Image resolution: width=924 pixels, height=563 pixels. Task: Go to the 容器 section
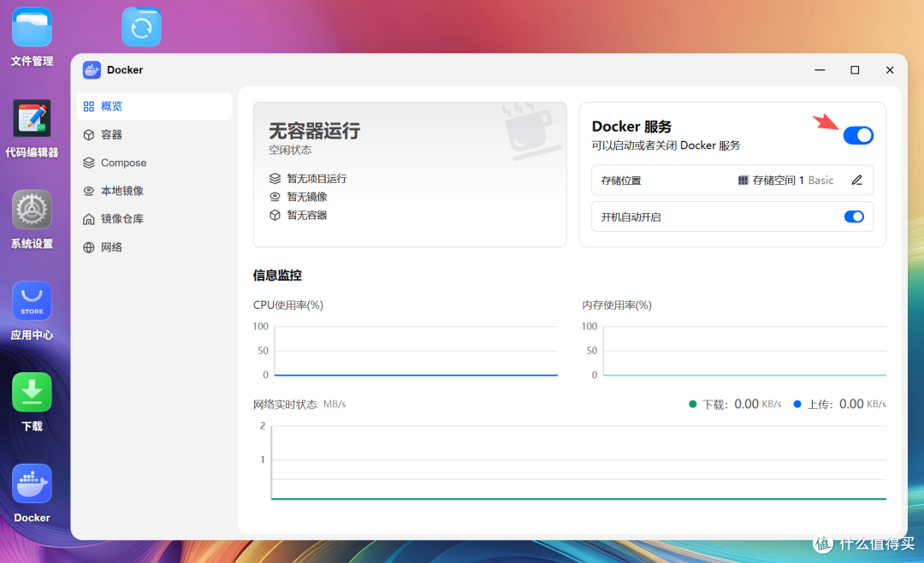(x=154, y=134)
